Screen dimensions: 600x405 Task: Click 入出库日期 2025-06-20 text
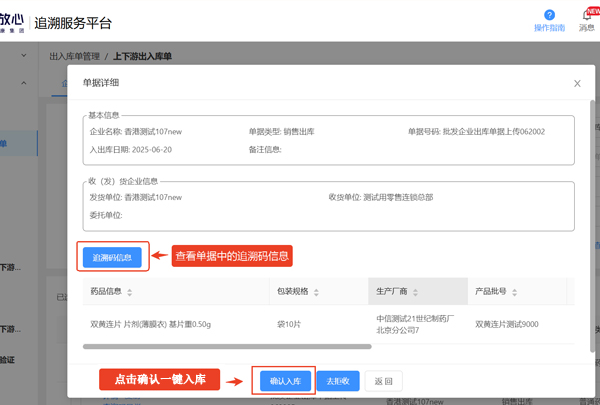click(131, 150)
